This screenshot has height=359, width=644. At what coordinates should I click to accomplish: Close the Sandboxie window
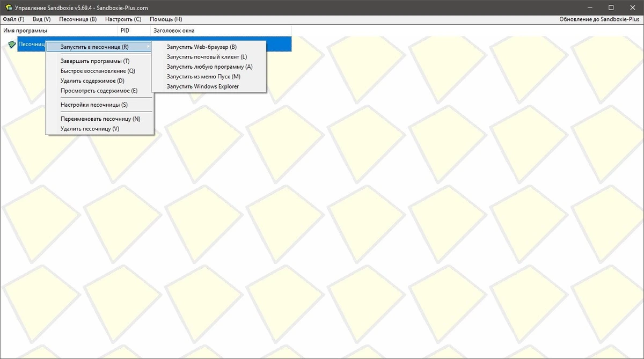[632, 8]
